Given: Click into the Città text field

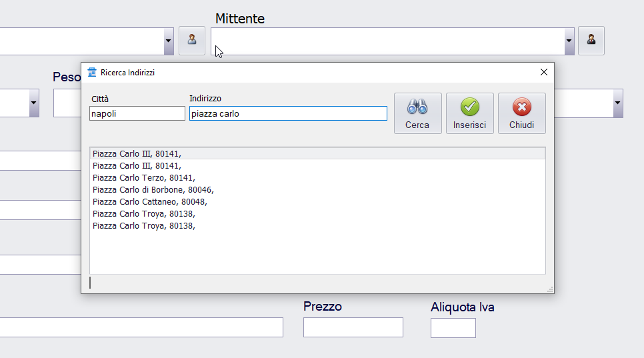Looking at the screenshot, I should 137,114.
